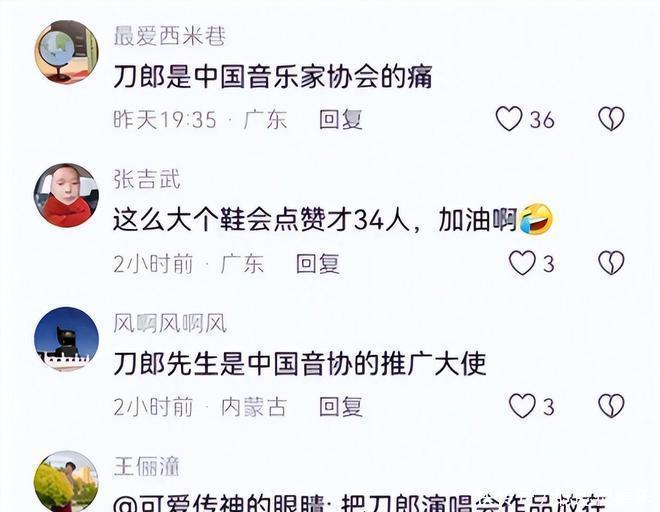View 风啊风啊风's avatar picture
Screen dimensions: 660x512
pyautogui.click(x=67, y=339)
